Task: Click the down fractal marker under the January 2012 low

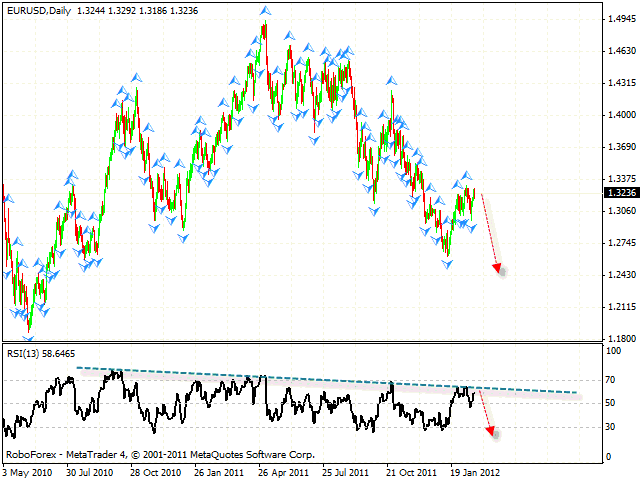Action: point(447,265)
